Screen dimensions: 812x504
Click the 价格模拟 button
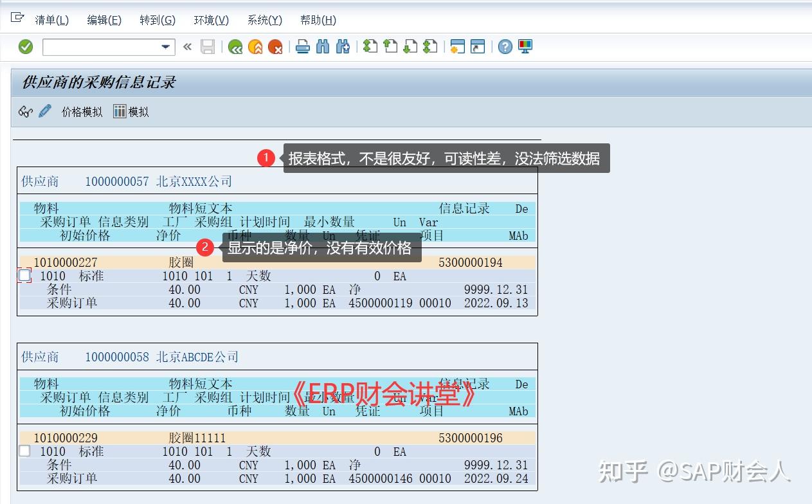point(81,111)
